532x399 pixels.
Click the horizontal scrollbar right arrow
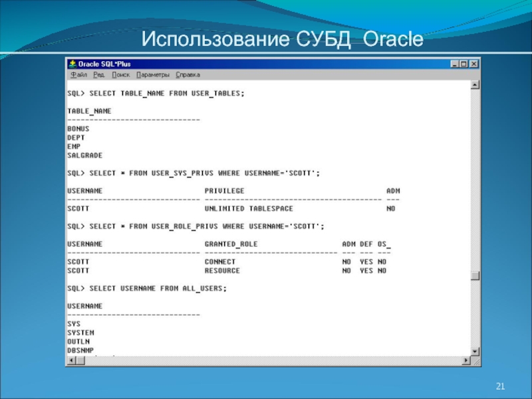467,360
